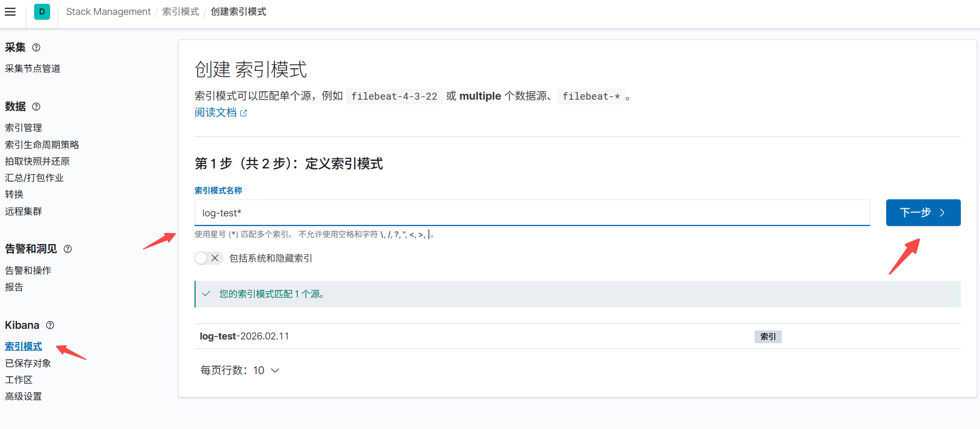Open 索引生命周期策略 in sidebar

(42, 145)
